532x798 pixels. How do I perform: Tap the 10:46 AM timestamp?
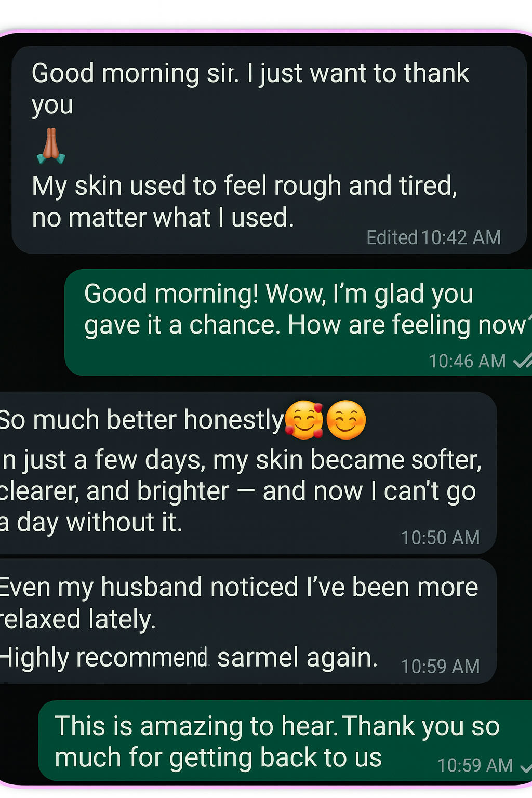467,361
